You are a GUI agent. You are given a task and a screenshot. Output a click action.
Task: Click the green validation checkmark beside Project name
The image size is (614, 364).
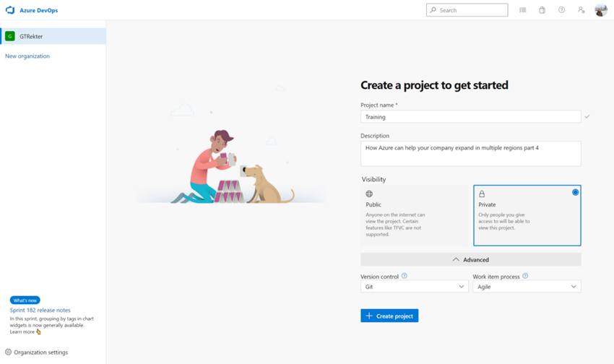tap(587, 116)
